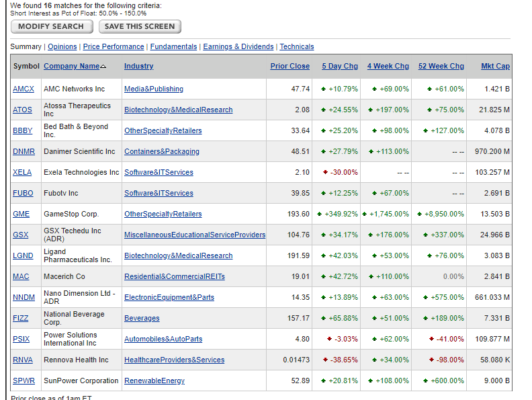Open the XELA symbol link

point(22,173)
